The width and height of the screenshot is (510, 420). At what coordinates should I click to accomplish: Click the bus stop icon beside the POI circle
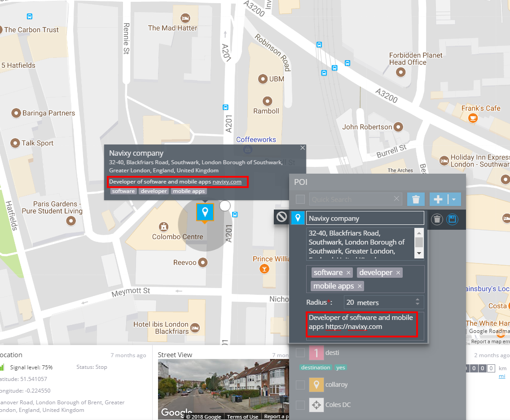pyautogui.click(x=235, y=214)
